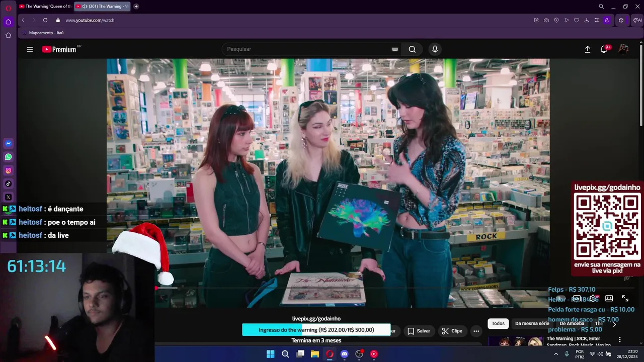
Task: Click the snapshot camera icon in the address bar
Action: (546, 20)
